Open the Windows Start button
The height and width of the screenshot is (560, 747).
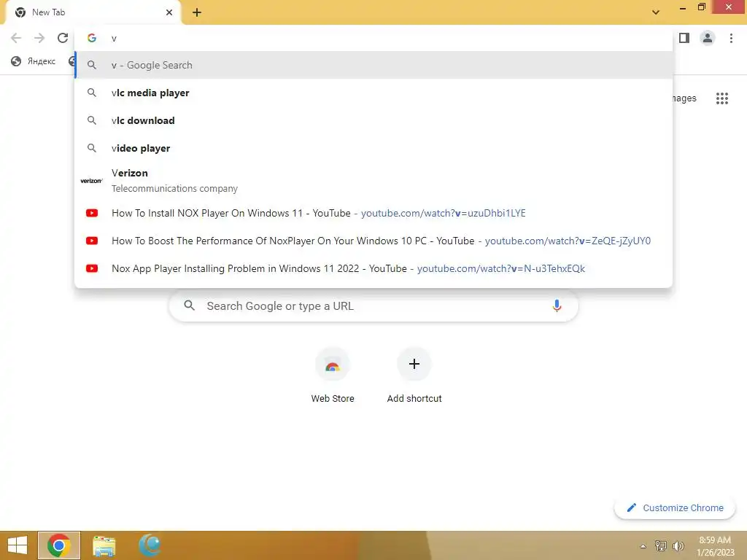click(18, 545)
